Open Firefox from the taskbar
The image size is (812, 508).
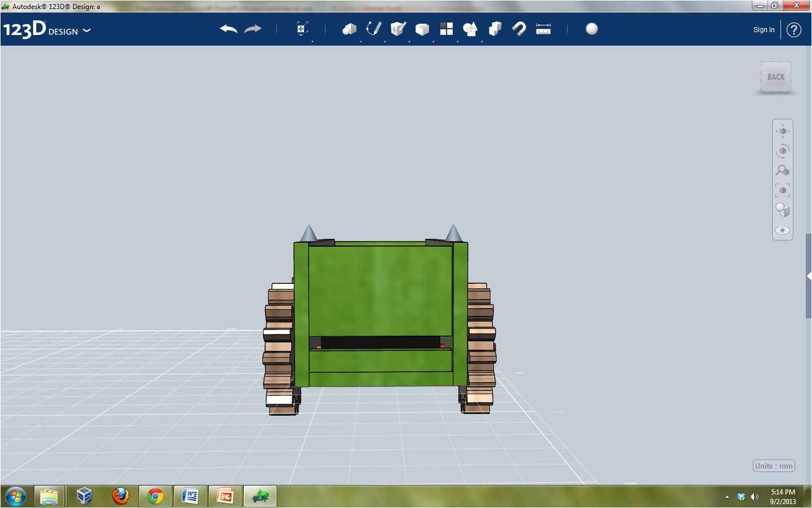point(120,497)
